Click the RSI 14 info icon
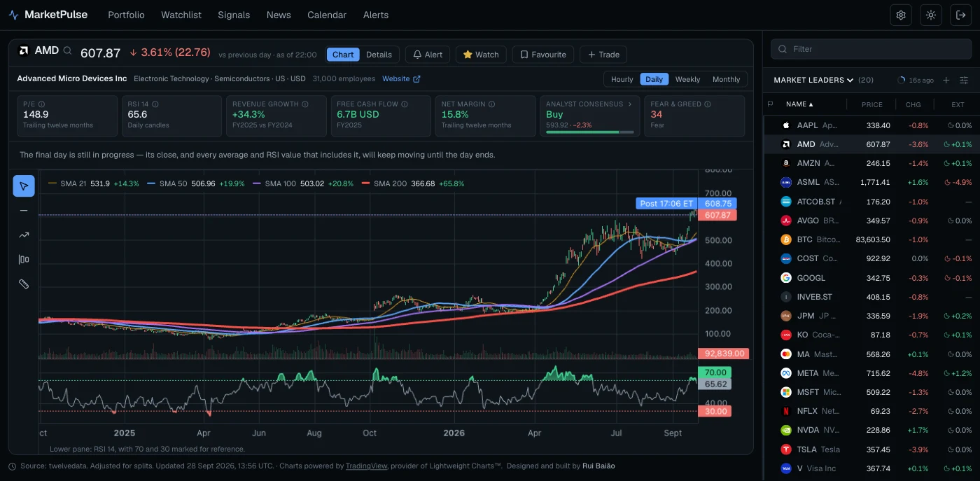This screenshot has height=481, width=980. coord(155,104)
